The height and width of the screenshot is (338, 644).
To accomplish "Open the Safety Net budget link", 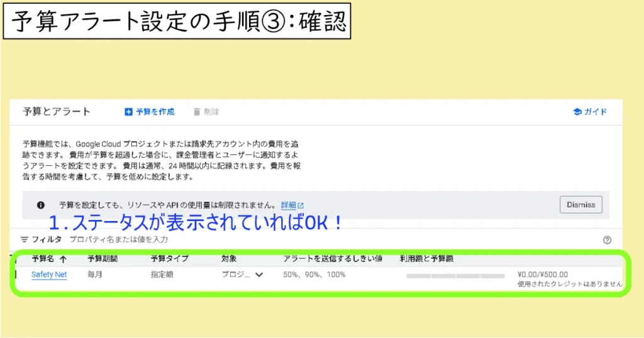I will point(49,275).
